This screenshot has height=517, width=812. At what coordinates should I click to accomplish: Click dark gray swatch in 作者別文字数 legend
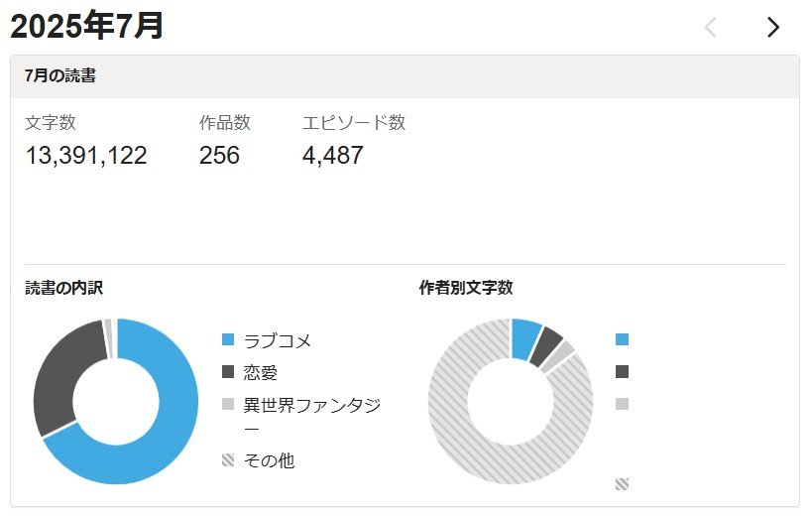(622, 372)
